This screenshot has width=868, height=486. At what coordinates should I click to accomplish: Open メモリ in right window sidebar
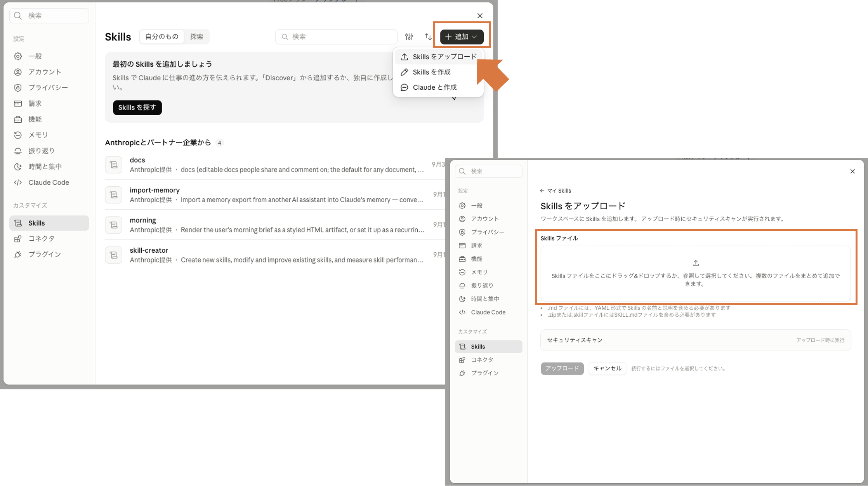tap(488, 272)
